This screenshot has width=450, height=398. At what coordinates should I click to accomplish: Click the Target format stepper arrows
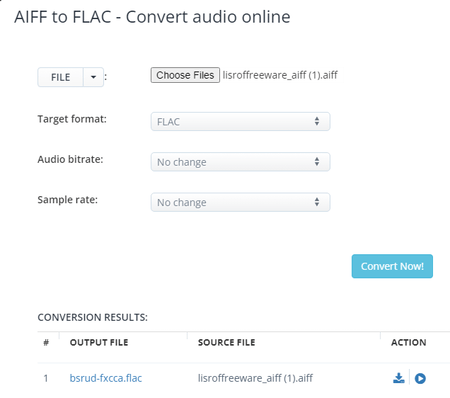tap(317, 121)
